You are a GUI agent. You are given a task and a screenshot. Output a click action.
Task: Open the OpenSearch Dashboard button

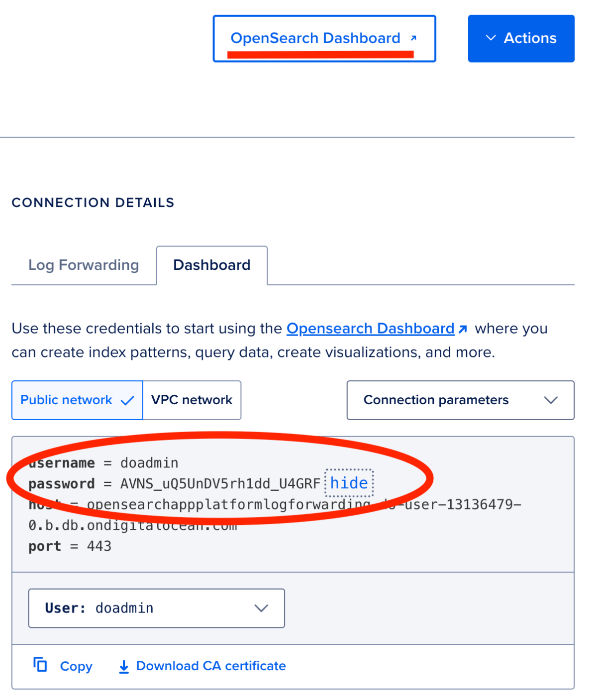324,38
